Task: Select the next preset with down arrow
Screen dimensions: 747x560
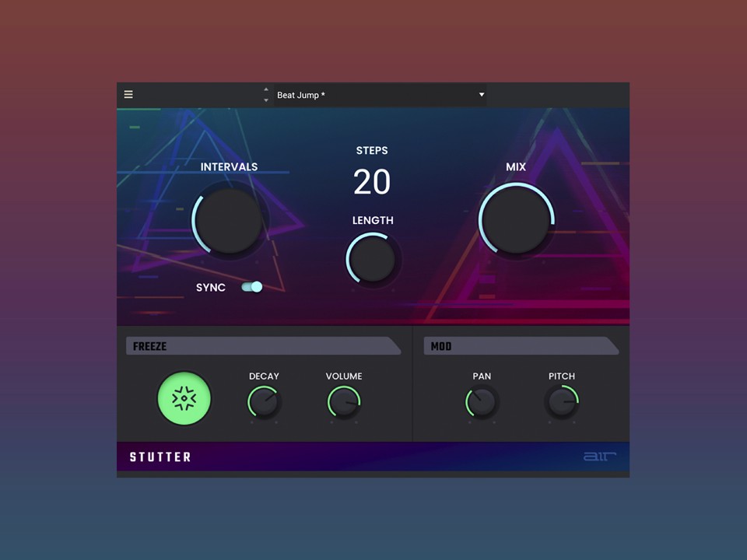Action: 266,100
